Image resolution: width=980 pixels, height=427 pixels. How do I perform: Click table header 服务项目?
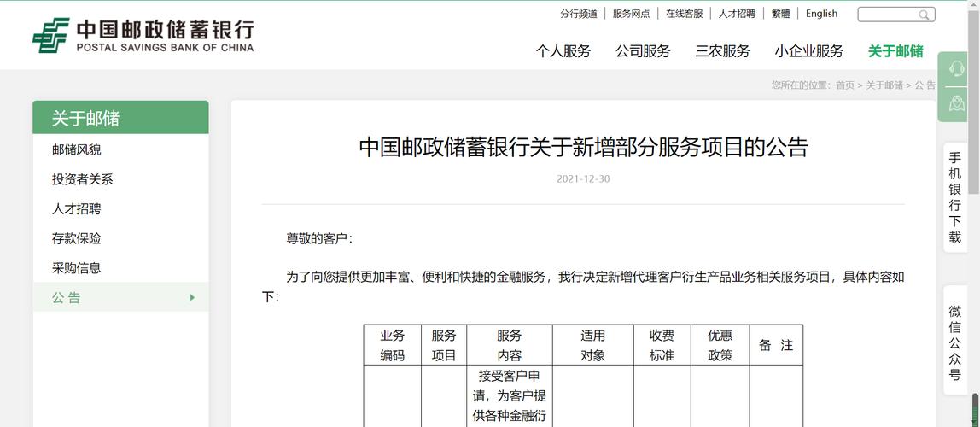click(x=444, y=345)
